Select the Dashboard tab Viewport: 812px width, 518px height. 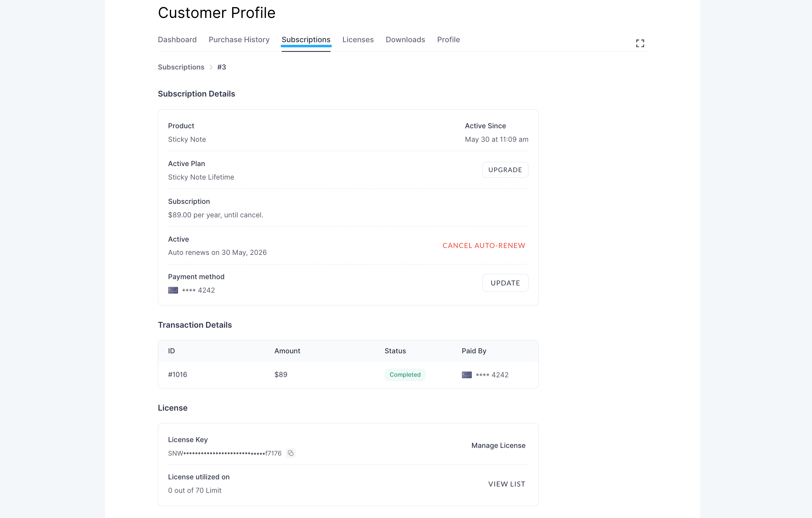pyautogui.click(x=177, y=39)
